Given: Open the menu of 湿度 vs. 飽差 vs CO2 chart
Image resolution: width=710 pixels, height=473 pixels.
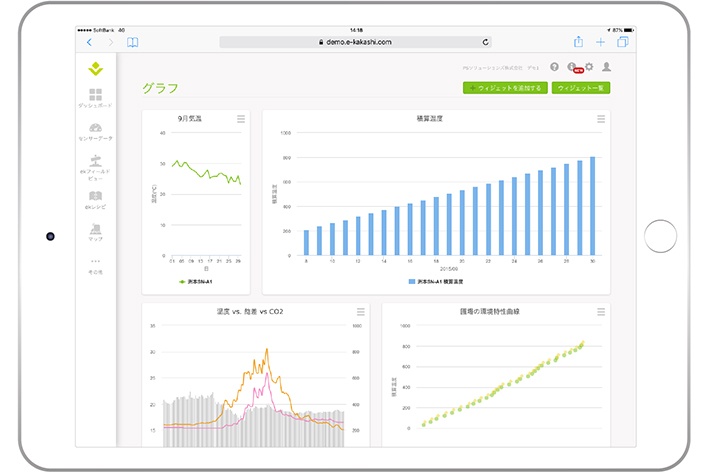Looking at the screenshot, I should [360, 311].
